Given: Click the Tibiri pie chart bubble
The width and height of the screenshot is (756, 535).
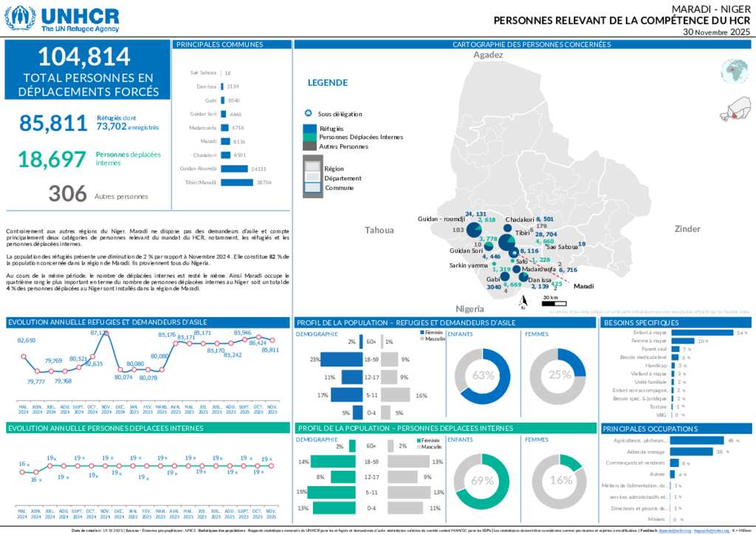Looking at the screenshot, I should 507,242.
